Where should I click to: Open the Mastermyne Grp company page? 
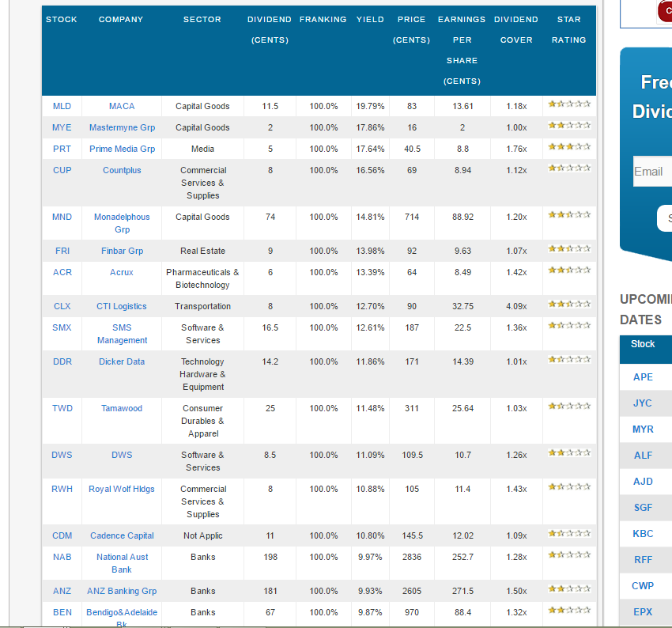tap(122, 128)
